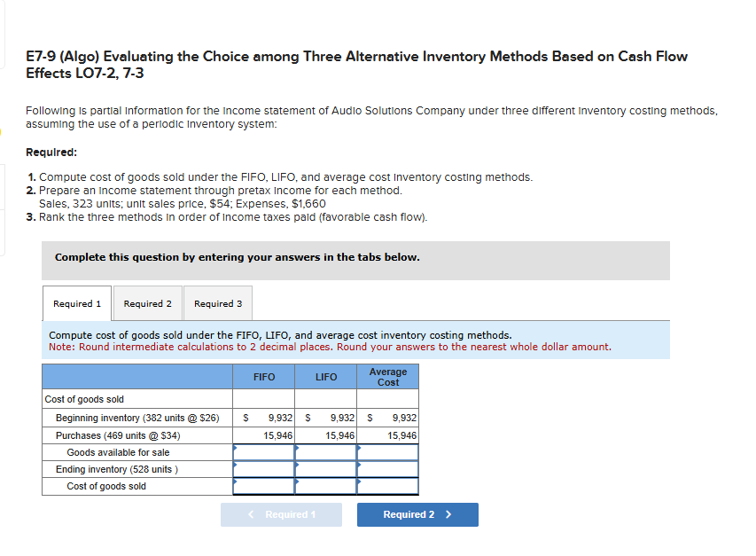Image resolution: width=756 pixels, height=556 pixels.
Task: Select FIFO Cost of goods sold cell
Action: click(264, 486)
